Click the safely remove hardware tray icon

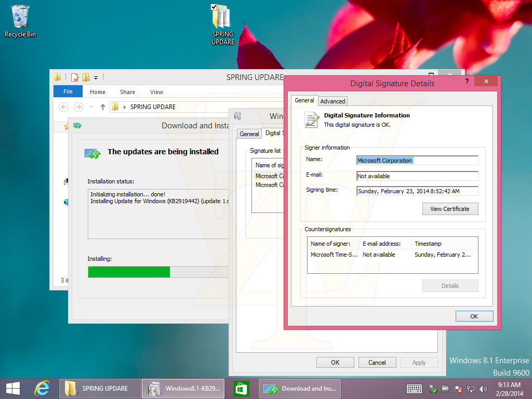433,389
